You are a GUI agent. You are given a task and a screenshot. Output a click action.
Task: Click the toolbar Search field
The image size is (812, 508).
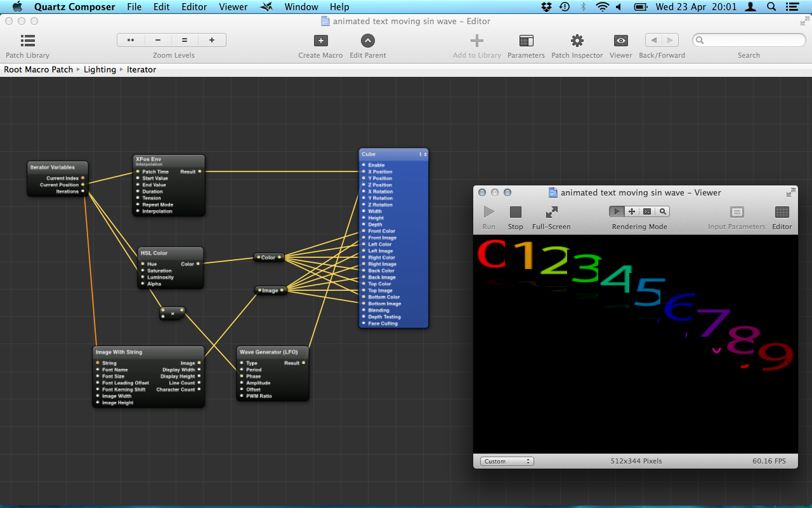click(x=749, y=41)
